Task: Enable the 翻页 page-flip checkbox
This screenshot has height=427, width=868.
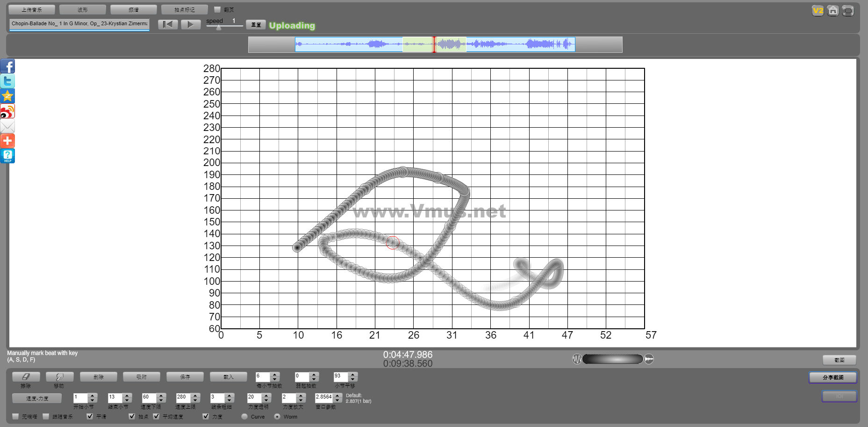Action: (217, 9)
